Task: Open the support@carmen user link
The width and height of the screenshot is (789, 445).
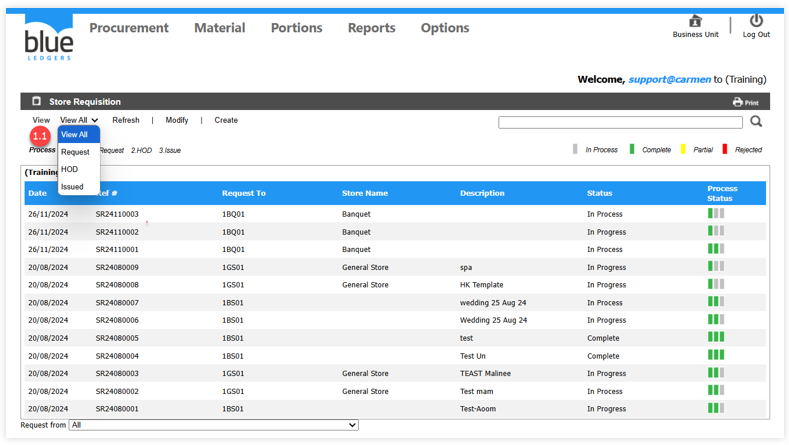Action: [669, 80]
